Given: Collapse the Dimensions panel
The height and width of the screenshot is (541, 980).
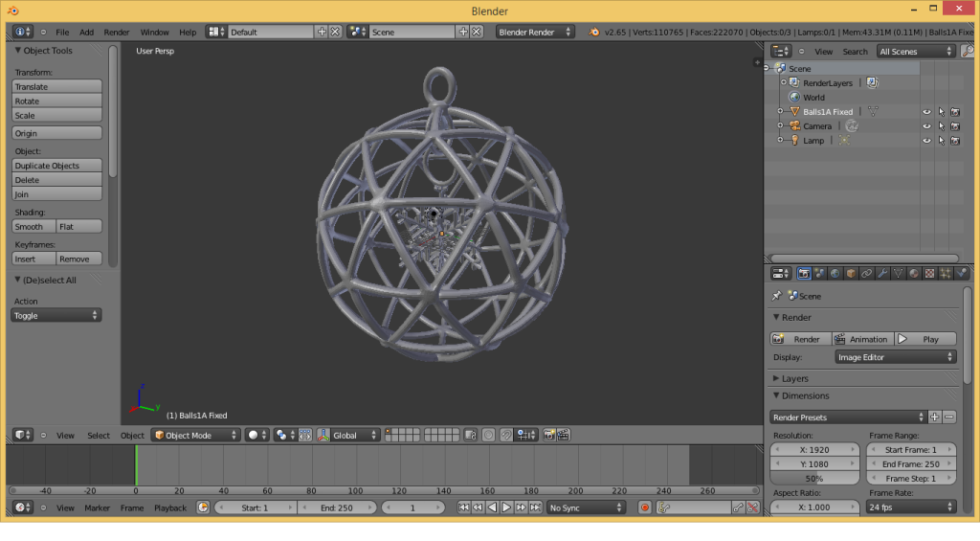Looking at the screenshot, I should pos(804,395).
